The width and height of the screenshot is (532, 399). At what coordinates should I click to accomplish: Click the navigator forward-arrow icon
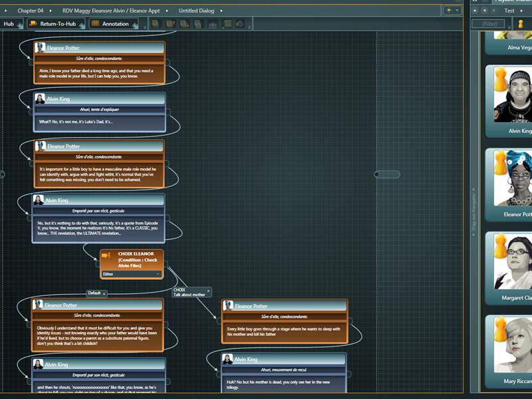494,11
